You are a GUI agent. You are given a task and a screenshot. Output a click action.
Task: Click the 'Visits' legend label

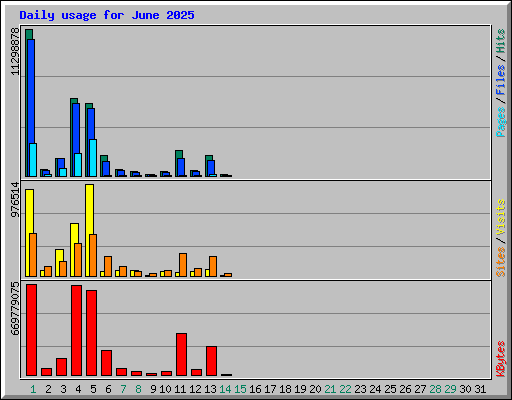[500, 217]
